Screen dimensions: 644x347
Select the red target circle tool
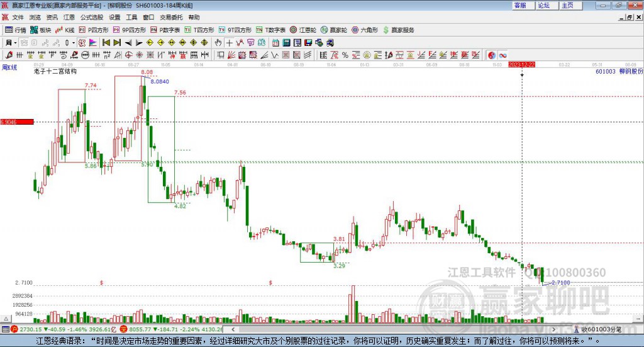[128, 55]
